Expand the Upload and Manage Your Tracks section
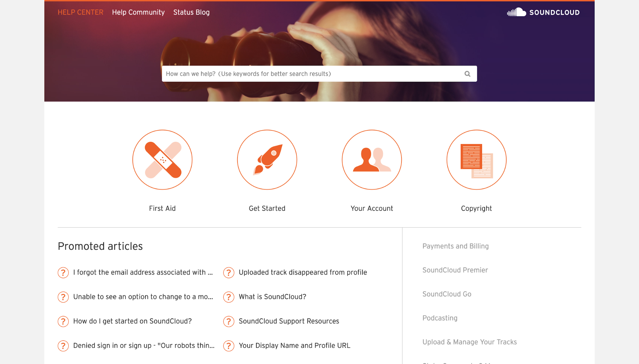The image size is (639, 364). tap(470, 342)
